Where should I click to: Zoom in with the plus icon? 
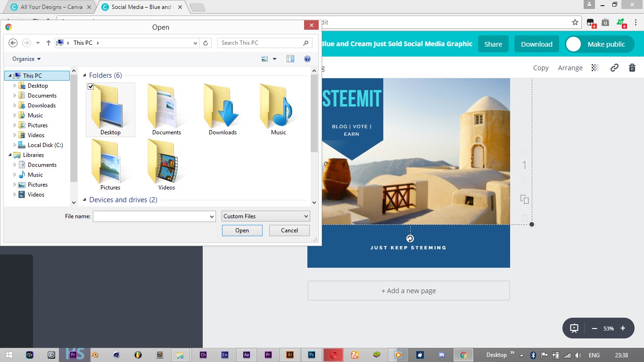point(623,328)
